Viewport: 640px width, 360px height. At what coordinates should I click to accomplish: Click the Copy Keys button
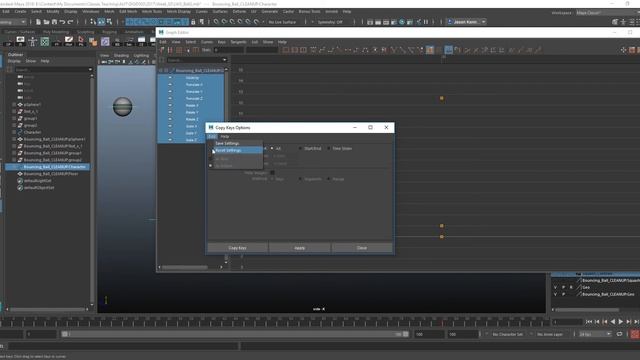click(238, 248)
